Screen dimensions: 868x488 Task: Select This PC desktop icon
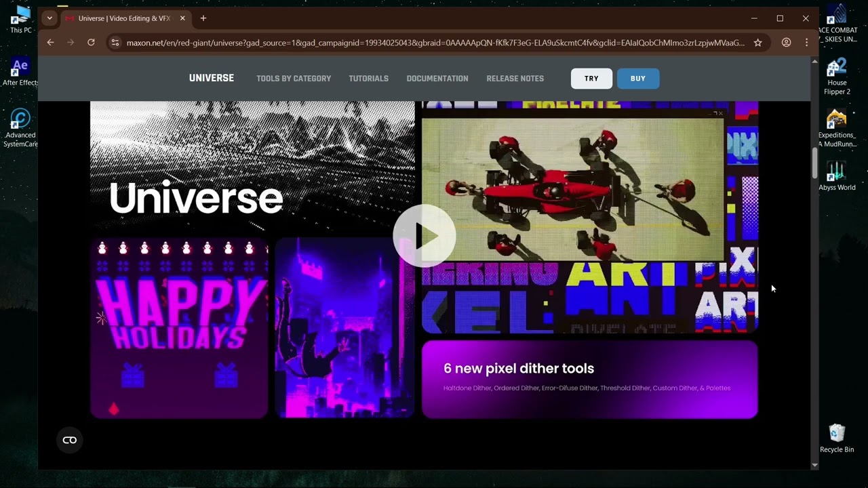pyautogui.click(x=20, y=20)
